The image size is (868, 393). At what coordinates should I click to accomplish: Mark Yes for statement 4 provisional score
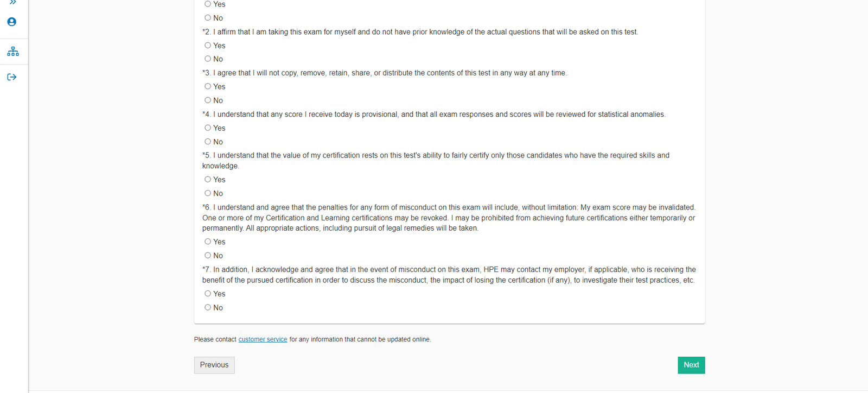click(x=208, y=128)
